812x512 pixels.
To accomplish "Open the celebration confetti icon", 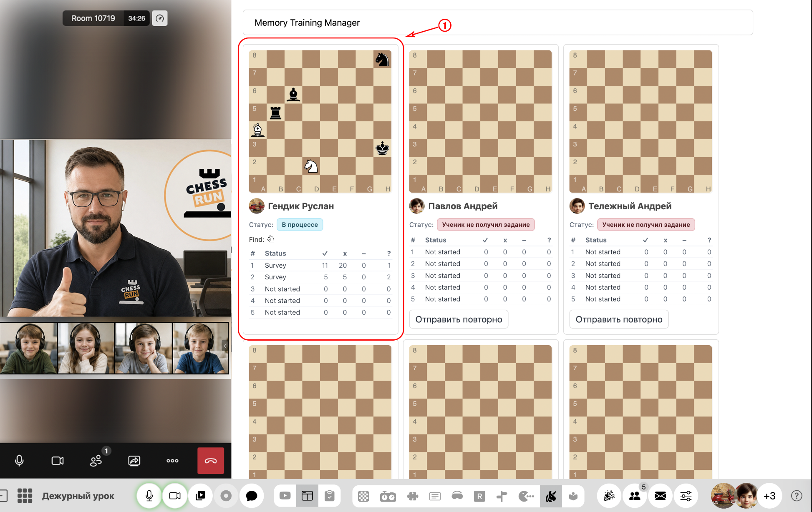I will 609,496.
